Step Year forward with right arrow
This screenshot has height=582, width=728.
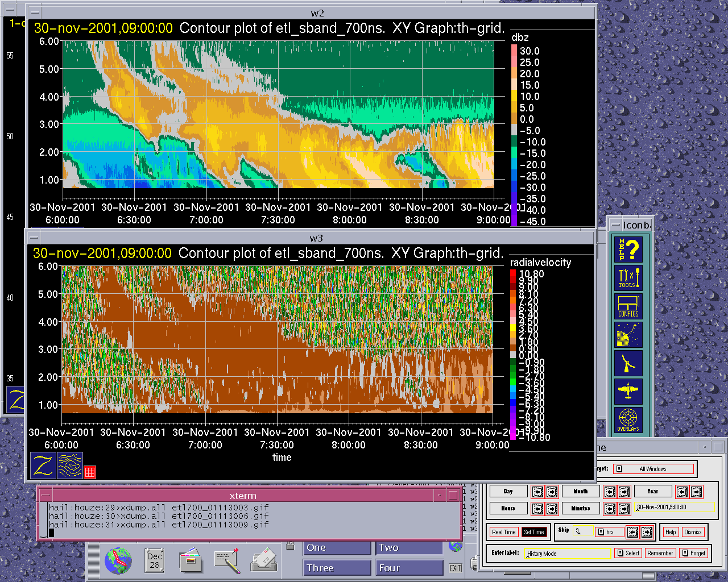click(x=697, y=492)
